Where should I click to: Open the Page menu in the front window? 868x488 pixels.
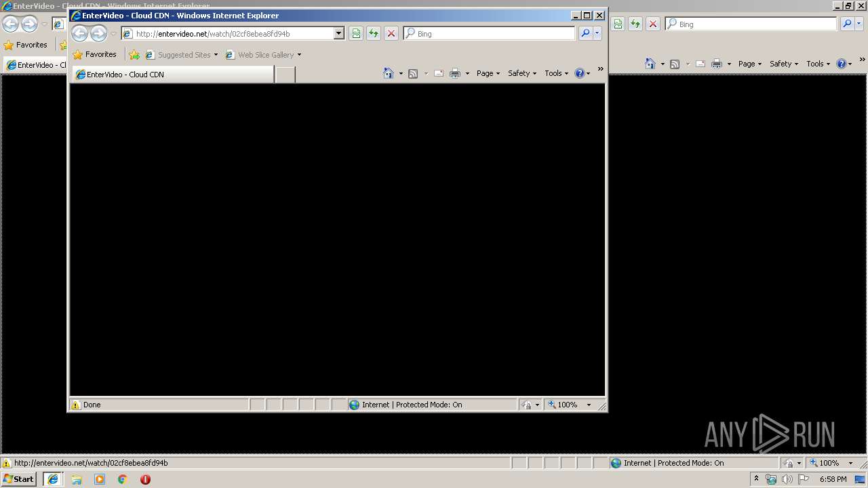tap(488, 73)
